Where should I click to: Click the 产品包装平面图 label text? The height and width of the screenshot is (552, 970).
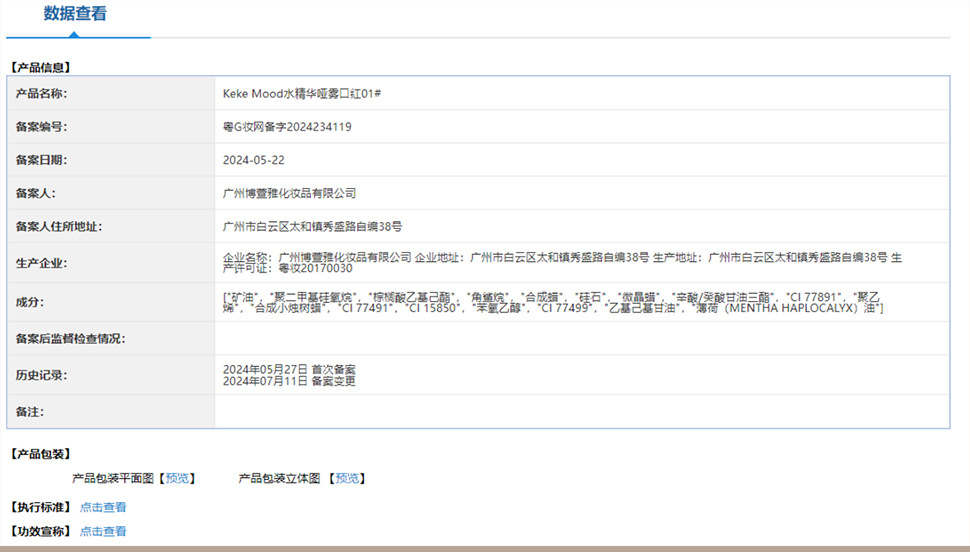tap(113, 478)
